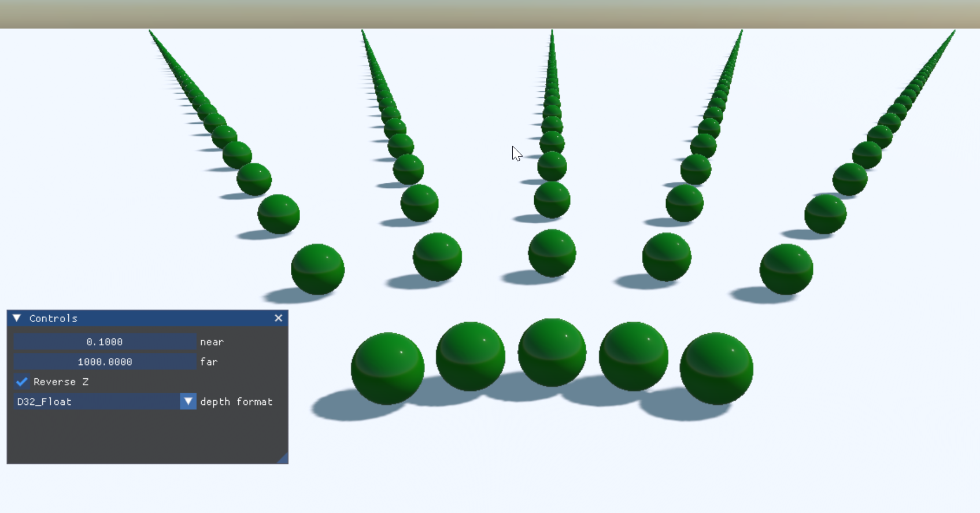Close the Controls window
The height and width of the screenshot is (513, 980).
point(279,318)
